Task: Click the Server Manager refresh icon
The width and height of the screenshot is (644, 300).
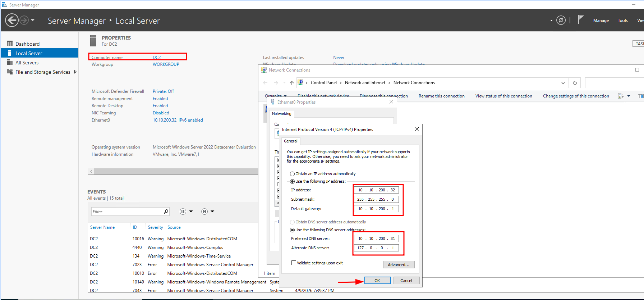Action: click(x=561, y=21)
